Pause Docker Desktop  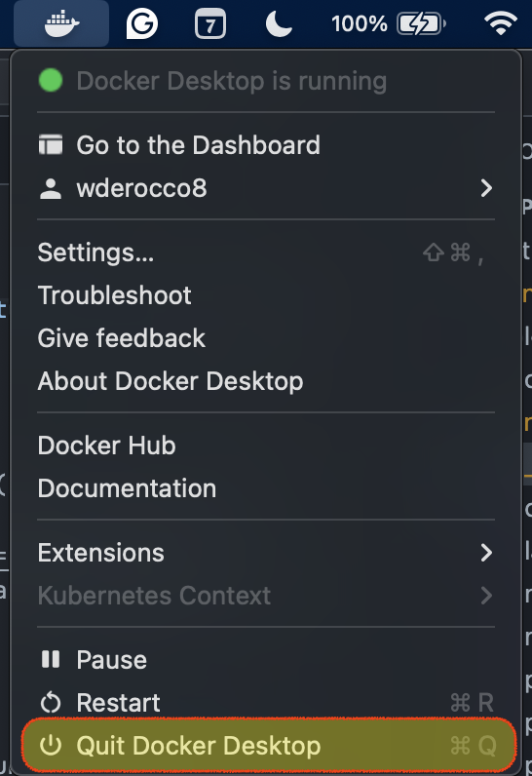click(266, 660)
